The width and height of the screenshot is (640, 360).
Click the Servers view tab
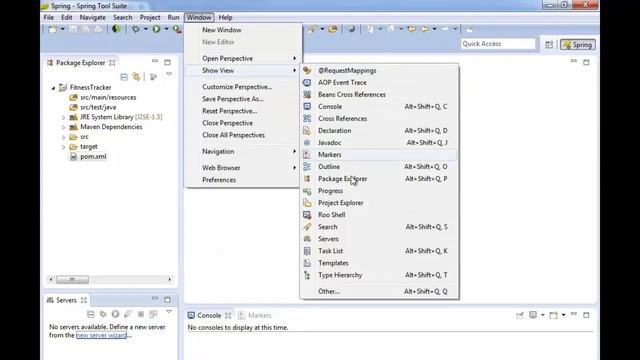coord(67,300)
